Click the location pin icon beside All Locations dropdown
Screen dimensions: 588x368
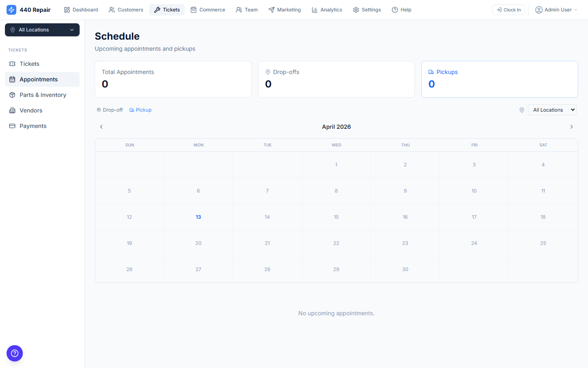(522, 110)
